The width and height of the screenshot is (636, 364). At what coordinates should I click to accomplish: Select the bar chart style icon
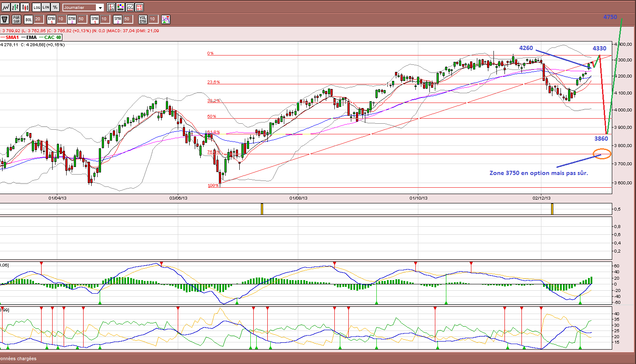click(15, 7)
